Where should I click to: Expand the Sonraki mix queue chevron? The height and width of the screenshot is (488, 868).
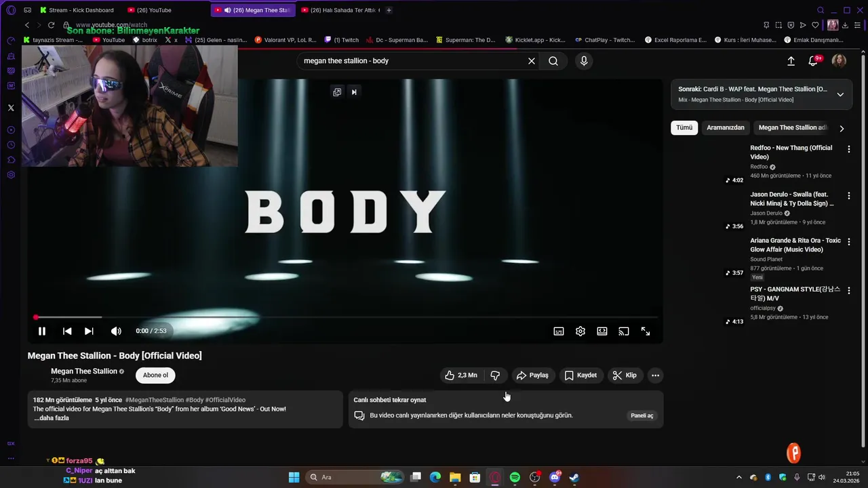pos(840,94)
